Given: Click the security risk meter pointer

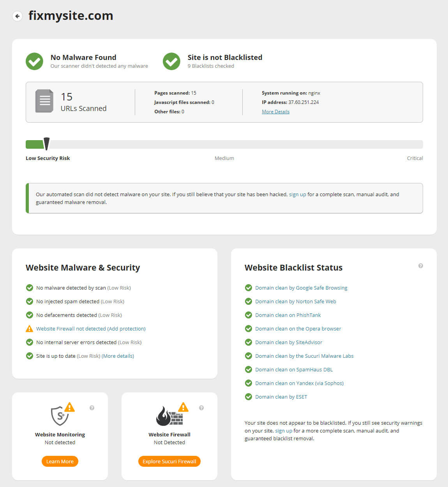Looking at the screenshot, I should pos(46,144).
